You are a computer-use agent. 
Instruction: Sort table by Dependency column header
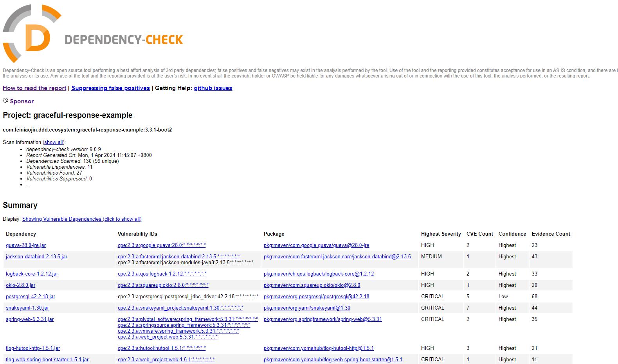click(x=21, y=234)
